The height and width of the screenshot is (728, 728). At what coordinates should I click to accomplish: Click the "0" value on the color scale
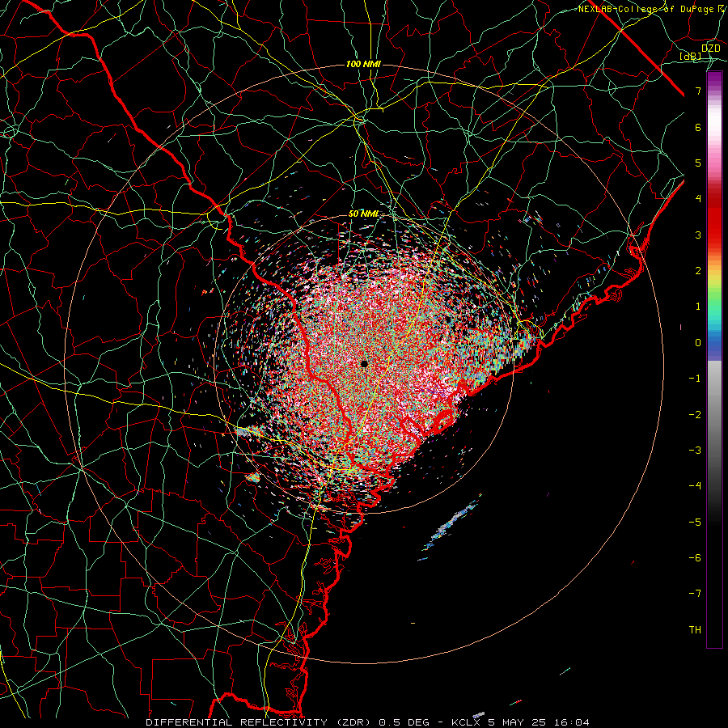pos(698,343)
